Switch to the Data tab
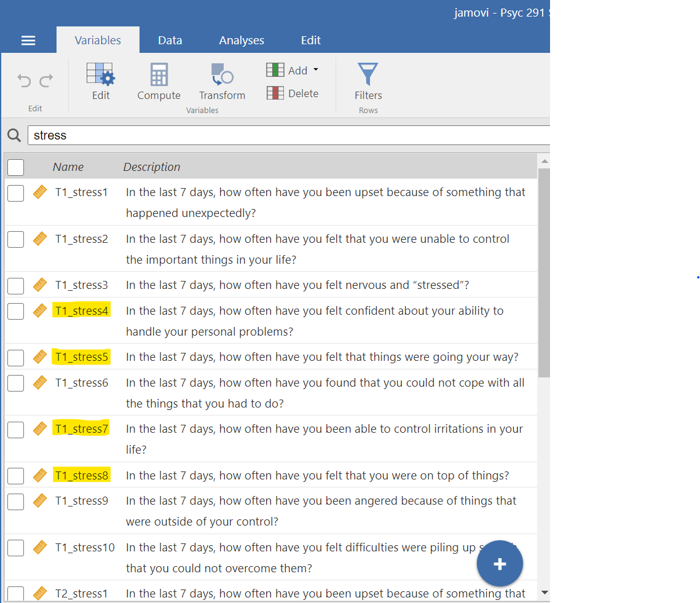This screenshot has height=603, width=700. pyautogui.click(x=170, y=40)
